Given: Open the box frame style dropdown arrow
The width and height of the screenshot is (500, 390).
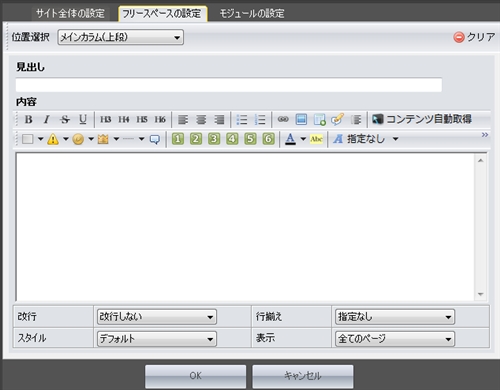Looking at the screenshot, I should 40,139.
